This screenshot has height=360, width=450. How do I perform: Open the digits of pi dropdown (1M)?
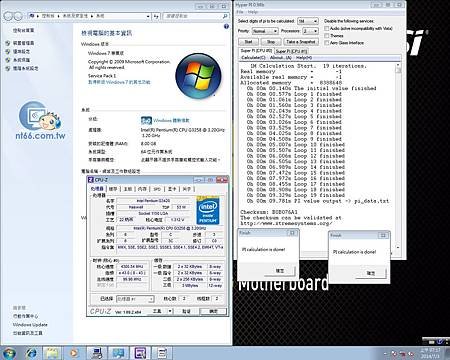[x=308, y=21]
